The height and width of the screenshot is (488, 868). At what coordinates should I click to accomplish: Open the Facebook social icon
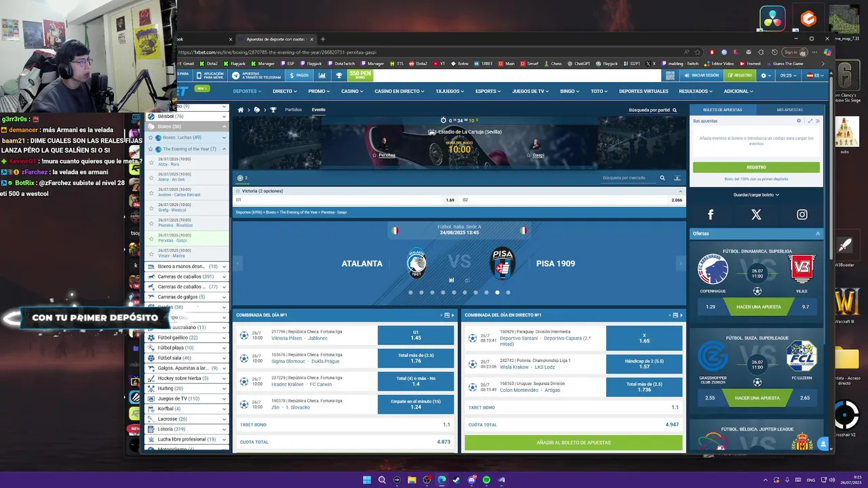tap(711, 215)
